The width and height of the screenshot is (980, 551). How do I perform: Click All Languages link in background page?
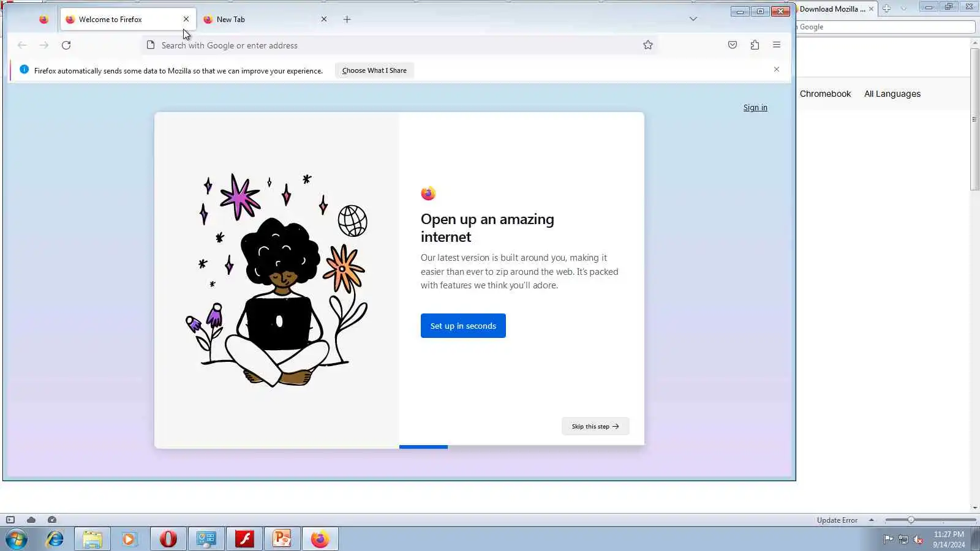click(x=892, y=94)
